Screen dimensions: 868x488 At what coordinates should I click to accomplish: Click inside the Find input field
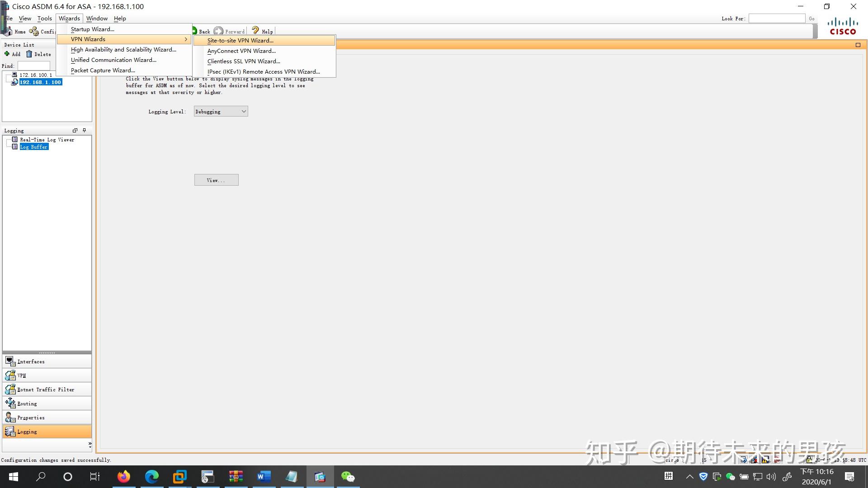[34, 66]
